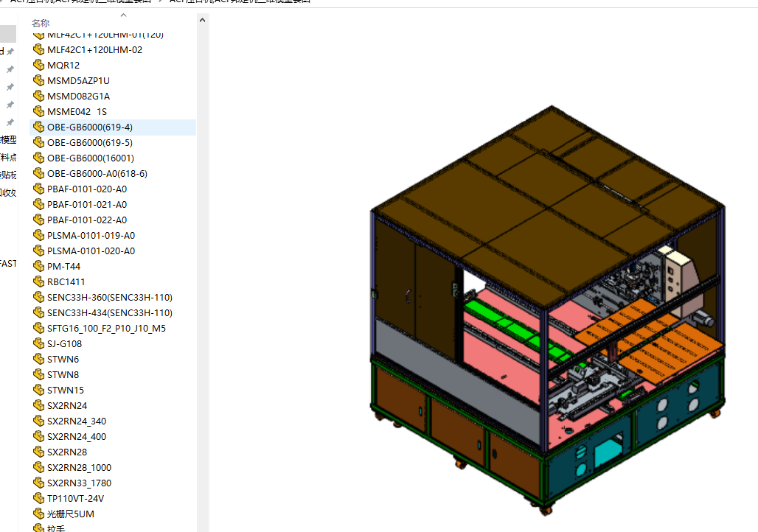
Task: Click the SX2RN28_1000 file icon
Action: 38,466
